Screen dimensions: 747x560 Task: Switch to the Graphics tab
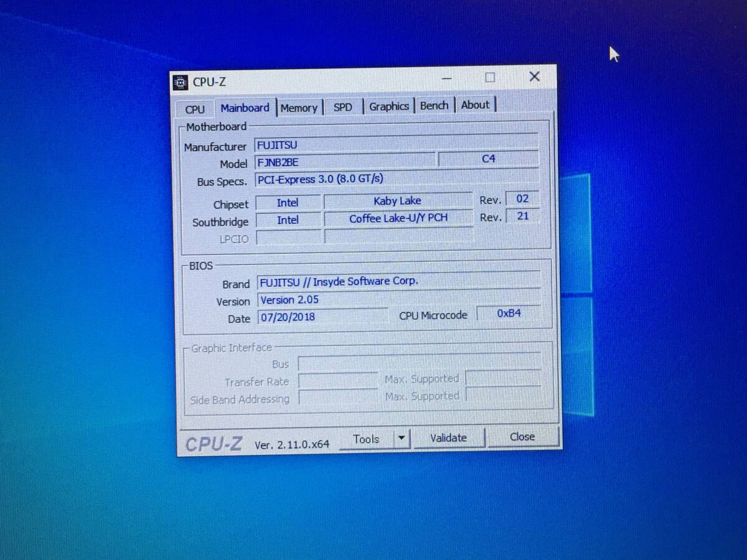389,106
